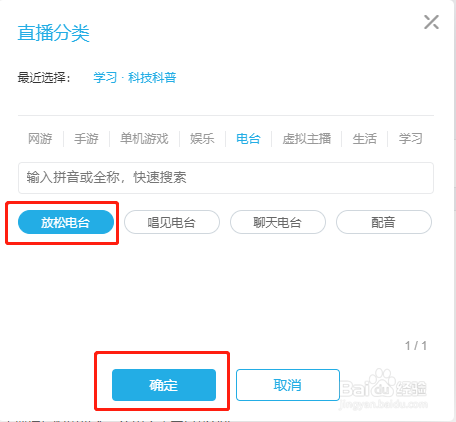456x422 pixels.
Task: Pick the 聊天电台 subcategory option
Action: [278, 222]
